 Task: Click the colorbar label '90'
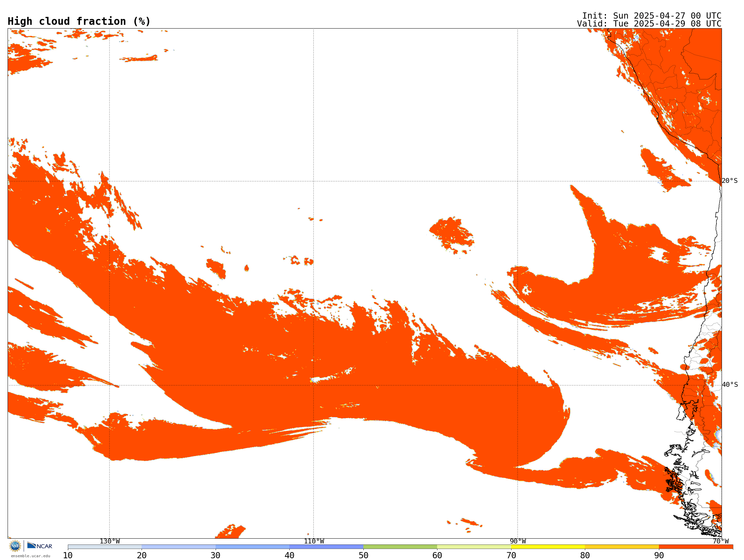click(x=659, y=556)
